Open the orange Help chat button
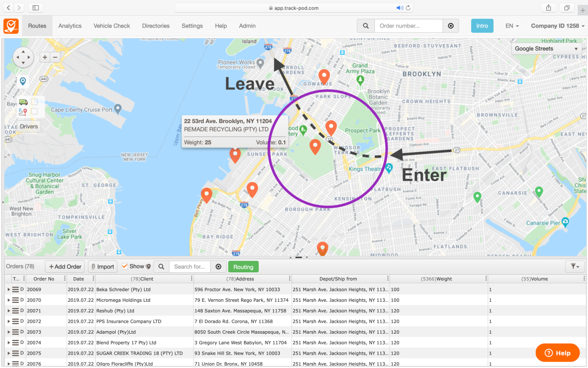This screenshot has height=368, width=588. click(x=558, y=353)
